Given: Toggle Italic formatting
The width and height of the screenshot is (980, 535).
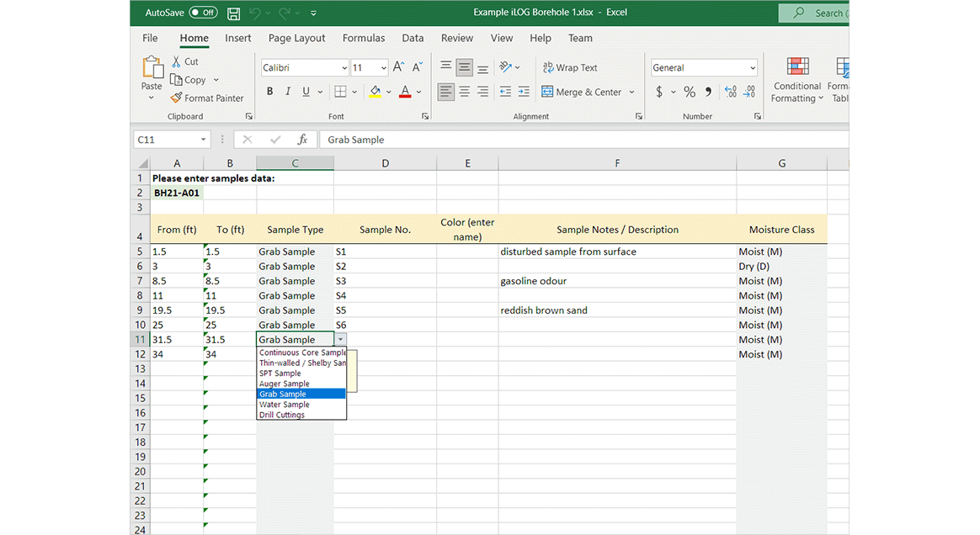Looking at the screenshot, I should pyautogui.click(x=287, y=92).
